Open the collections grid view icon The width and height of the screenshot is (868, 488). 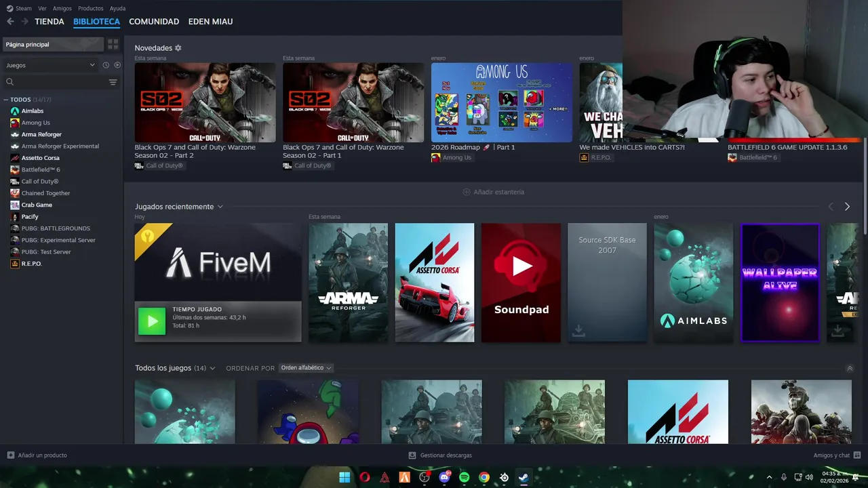(113, 44)
